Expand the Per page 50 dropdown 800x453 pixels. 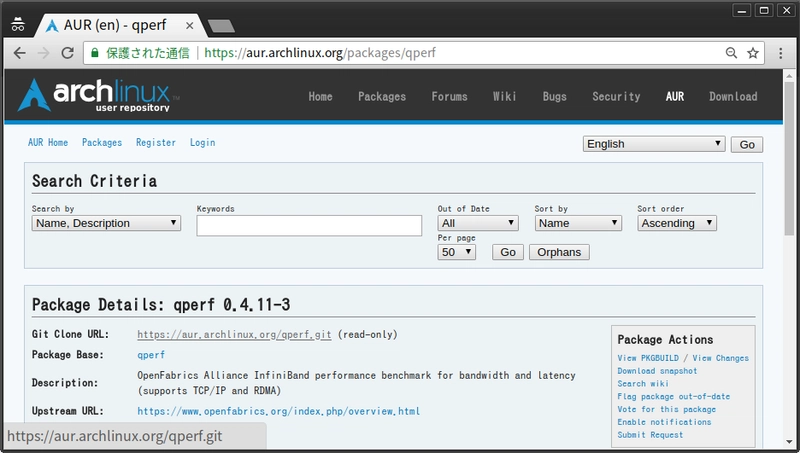point(457,252)
